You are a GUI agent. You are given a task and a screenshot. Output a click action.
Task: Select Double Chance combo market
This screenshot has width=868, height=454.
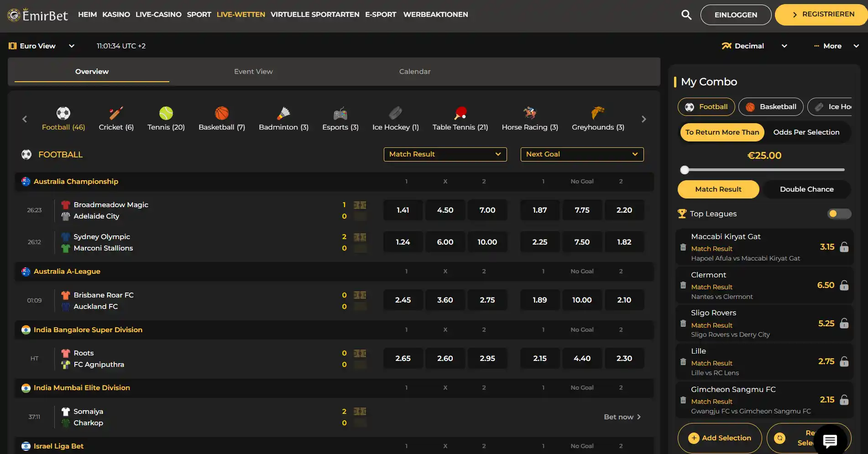[806, 189]
